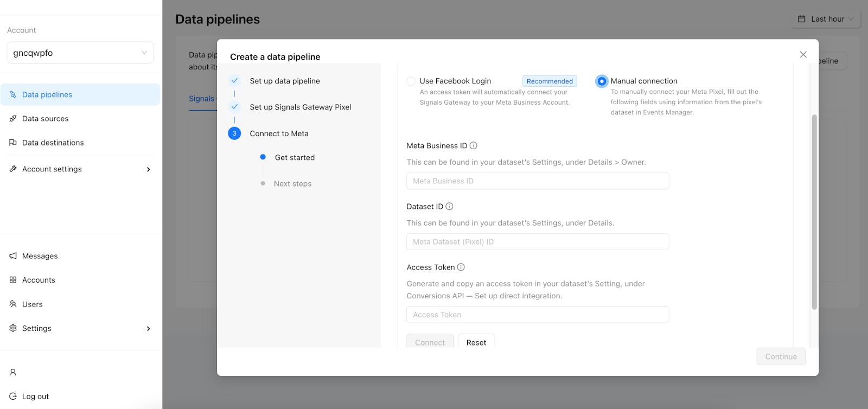868x409 pixels.
Task: Click the Connect button
Action: [x=430, y=342]
